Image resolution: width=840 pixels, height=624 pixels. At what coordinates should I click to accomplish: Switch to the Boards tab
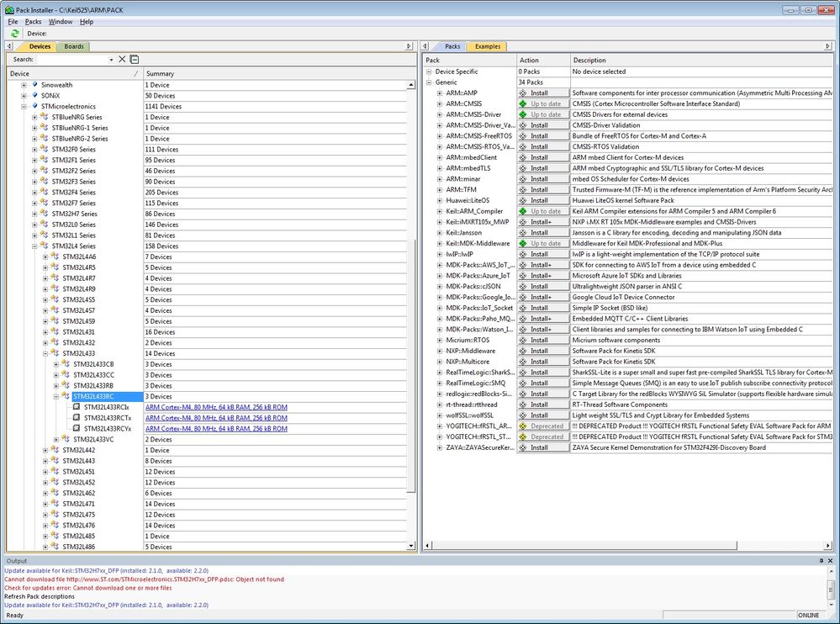point(74,46)
